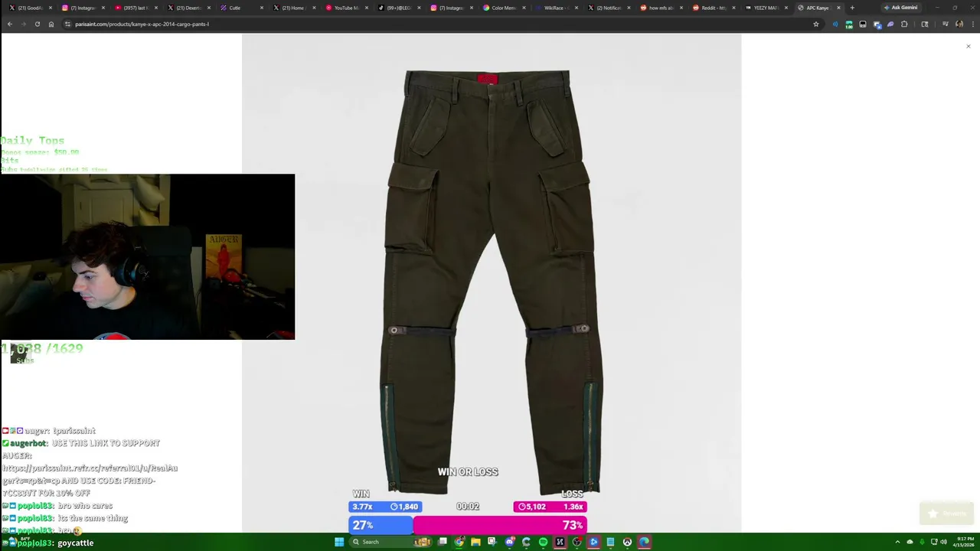Click the taskbar Search box
Image resolution: width=980 pixels, height=551 pixels.
pyautogui.click(x=390, y=542)
